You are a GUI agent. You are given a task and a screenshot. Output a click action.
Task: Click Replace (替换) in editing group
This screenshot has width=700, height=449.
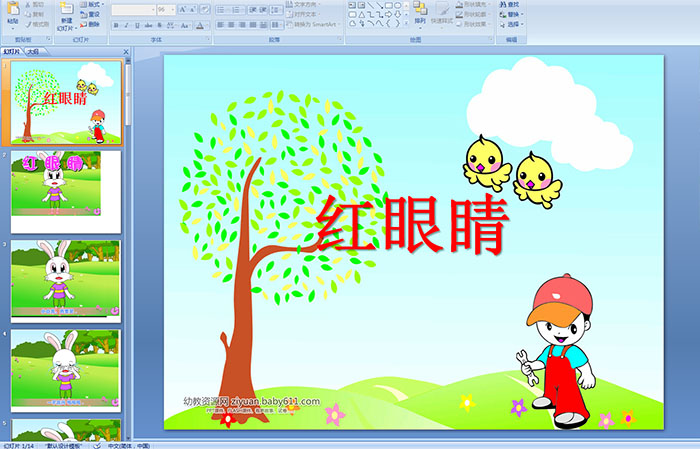[511, 14]
